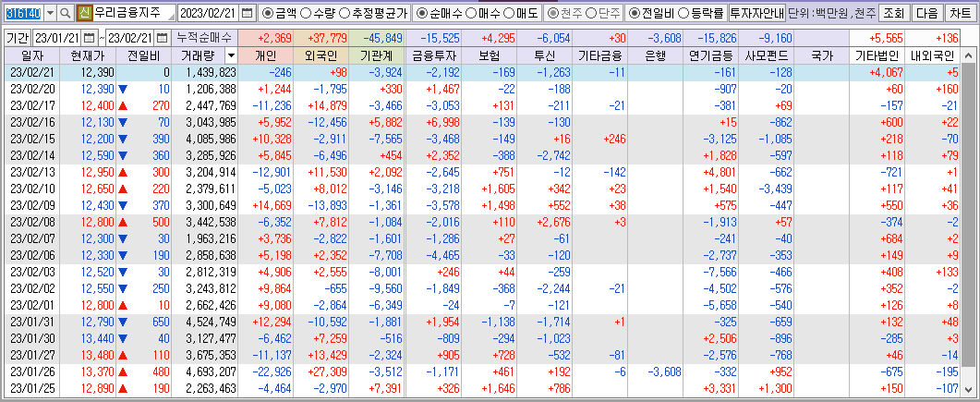Click the 단위:백만원,천주 unit label
Image resolution: width=980 pixels, height=402 pixels.
click(832, 13)
